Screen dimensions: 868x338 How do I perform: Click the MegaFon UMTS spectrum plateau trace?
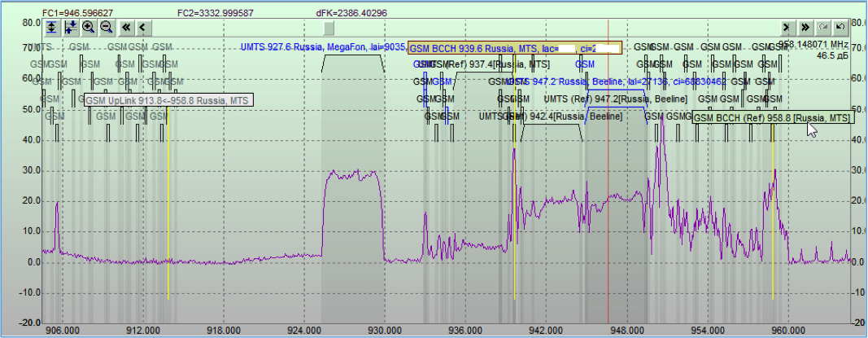pos(352,176)
